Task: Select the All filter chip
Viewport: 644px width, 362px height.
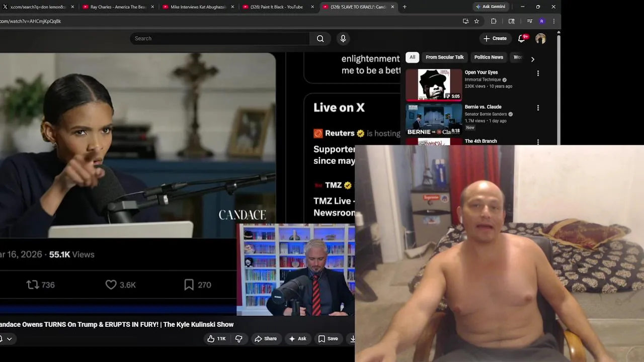Action: click(x=413, y=57)
